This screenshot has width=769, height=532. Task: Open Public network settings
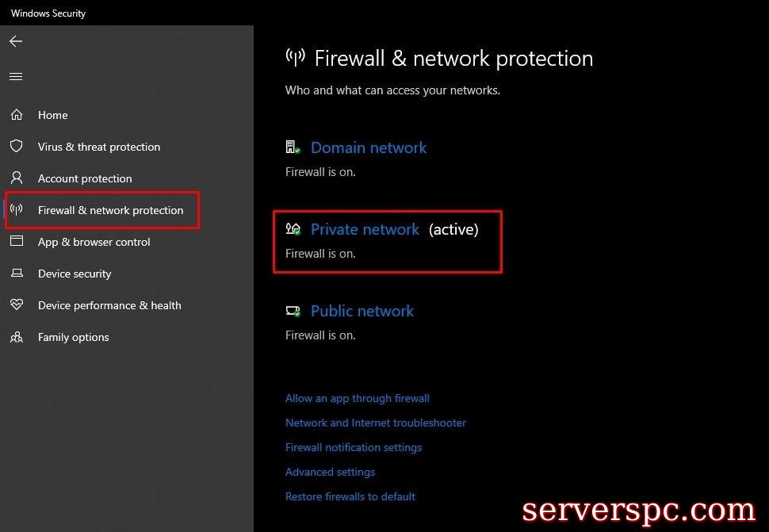point(362,311)
